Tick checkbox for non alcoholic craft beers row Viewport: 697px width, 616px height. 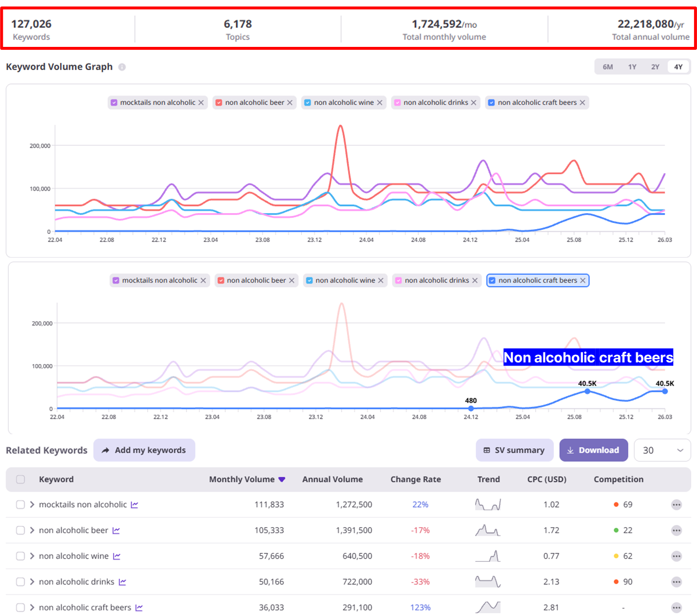click(20, 607)
